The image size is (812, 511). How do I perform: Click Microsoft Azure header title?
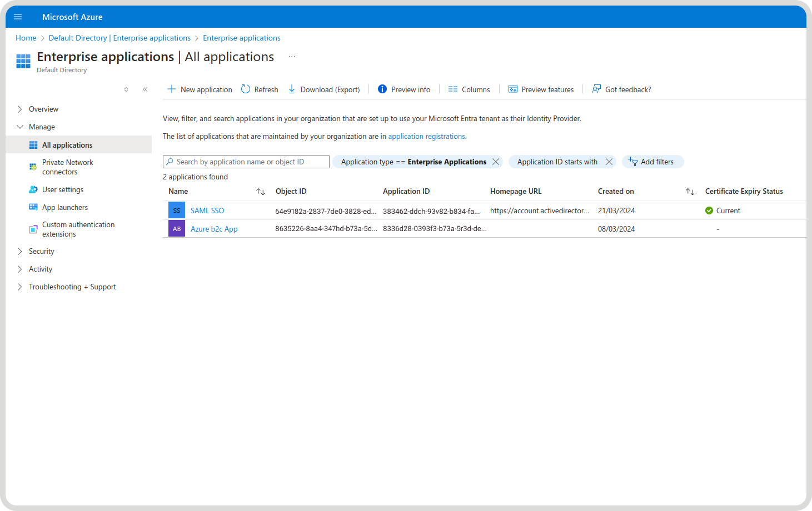click(72, 17)
